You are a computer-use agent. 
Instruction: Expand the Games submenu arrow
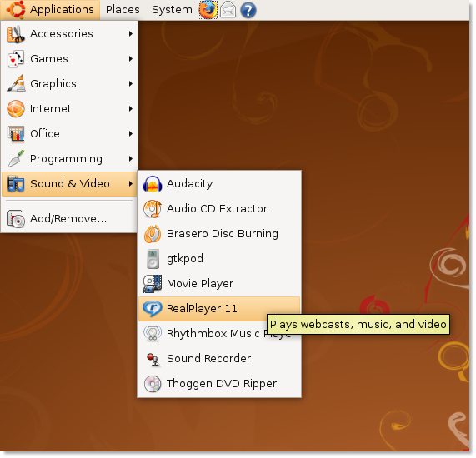point(131,59)
